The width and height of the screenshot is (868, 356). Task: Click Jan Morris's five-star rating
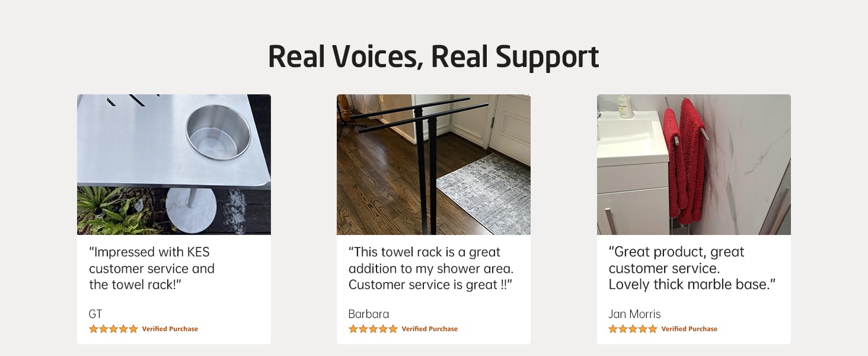point(633,329)
